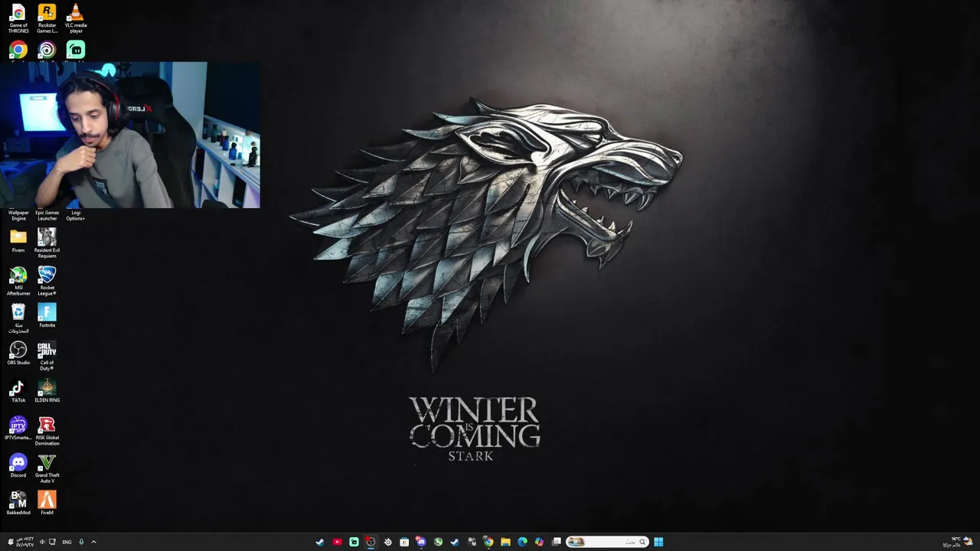Click the Wallpaper Engine icon label
The width and height of the screenshot is (980, 551).
[x=18, y=215]
